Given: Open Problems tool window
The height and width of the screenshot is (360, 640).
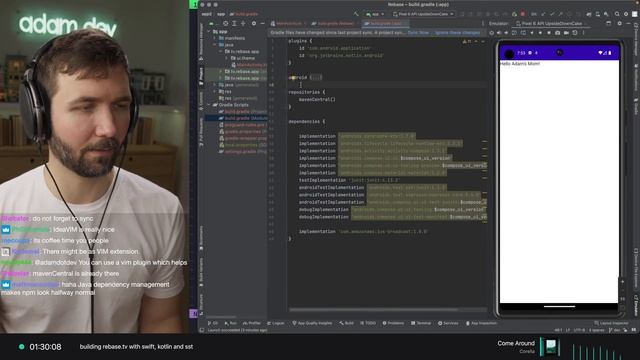Looking at the screenshot, I should point(393,323).
